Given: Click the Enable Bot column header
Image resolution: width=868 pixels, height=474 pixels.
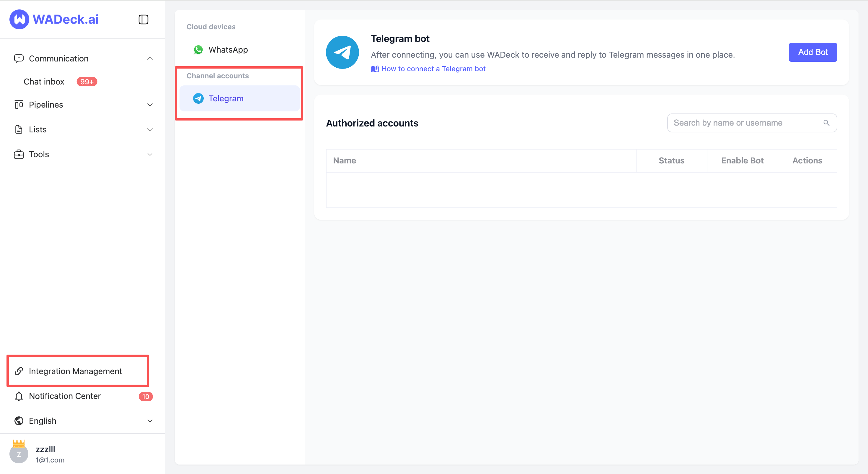Looking at the screenshot, I should pos(742,160).
